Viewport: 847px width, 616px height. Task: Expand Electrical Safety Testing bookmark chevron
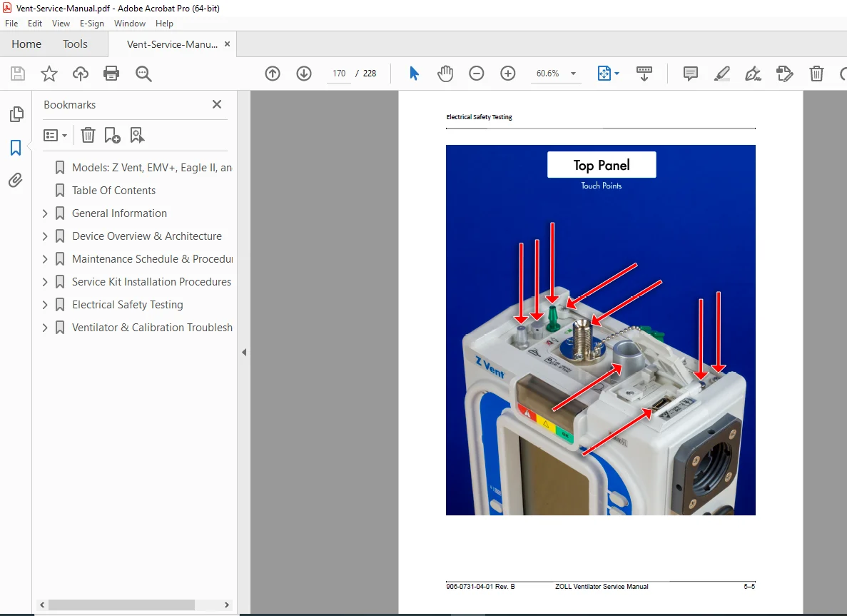(x=45, y=305)
